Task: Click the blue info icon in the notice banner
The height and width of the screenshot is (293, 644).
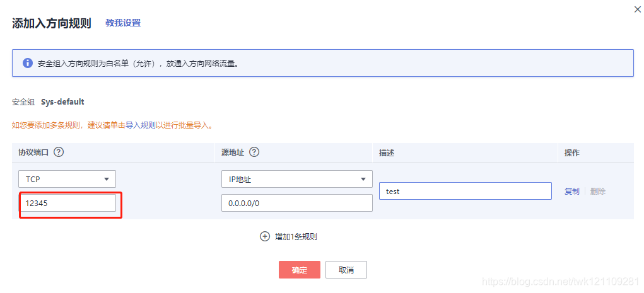Action: [28, 63]
